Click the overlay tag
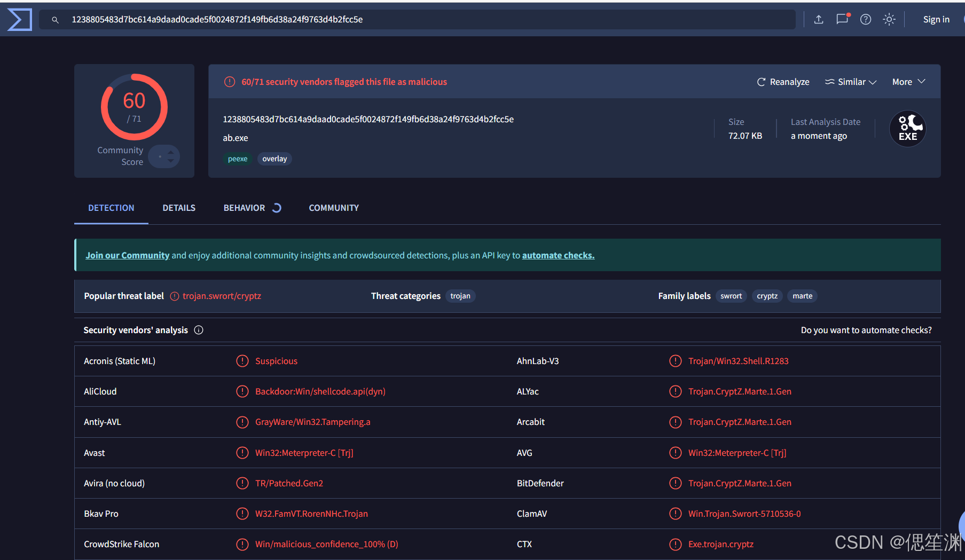 click(274, 159)
